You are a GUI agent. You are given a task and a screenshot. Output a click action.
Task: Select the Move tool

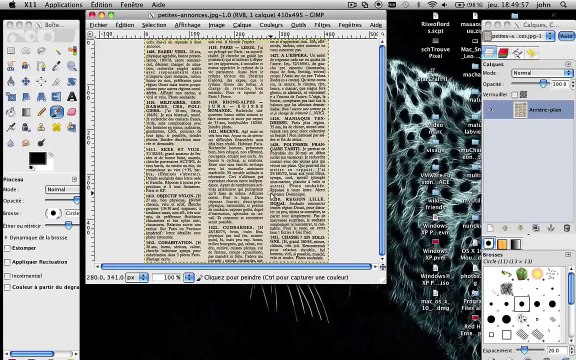(x=26, y=81)
